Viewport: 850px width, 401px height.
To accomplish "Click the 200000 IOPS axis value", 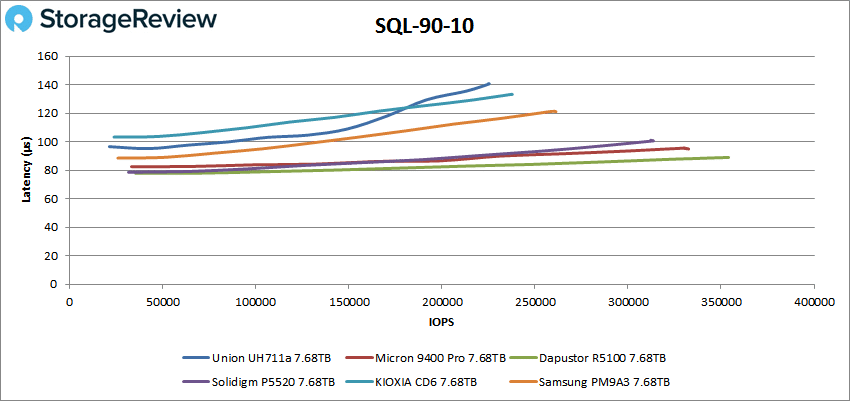I will pyautogui.click(x=442, y=301).
